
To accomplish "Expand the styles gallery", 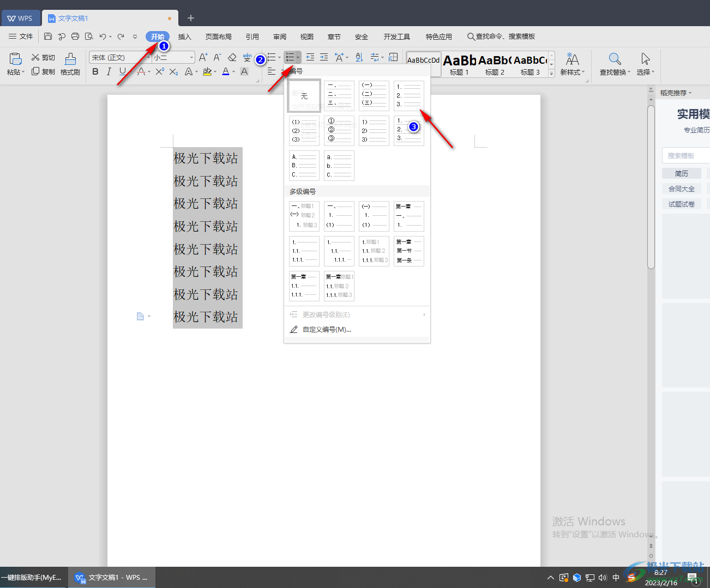I will 551,74.
